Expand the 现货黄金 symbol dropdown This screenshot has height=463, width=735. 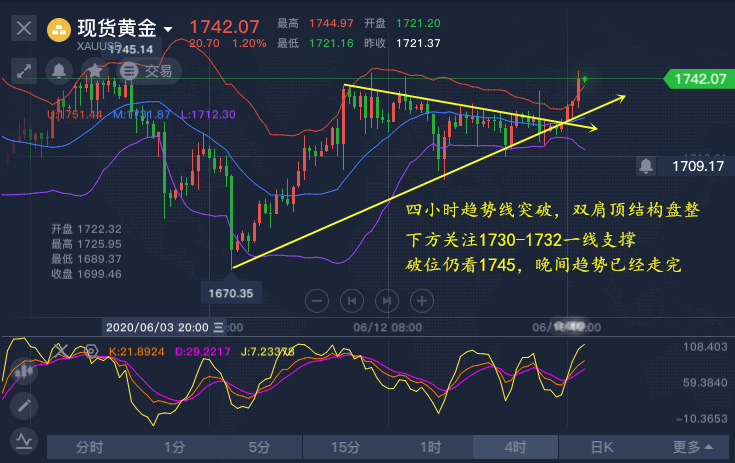point(168,30)
